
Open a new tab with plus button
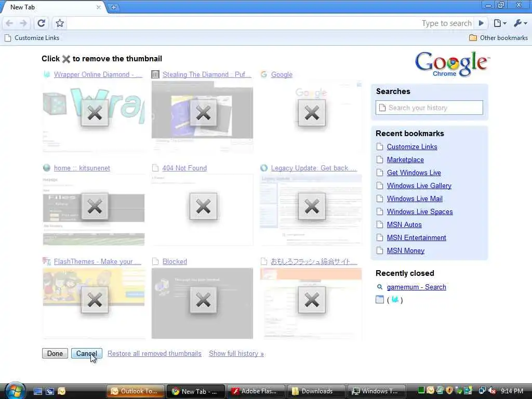114,7
